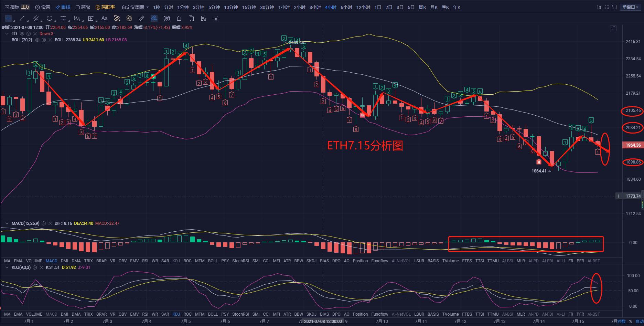This screenshot has width=644, height=326.
Task: Toggle 对数 log scale
Action: [621, 322]
